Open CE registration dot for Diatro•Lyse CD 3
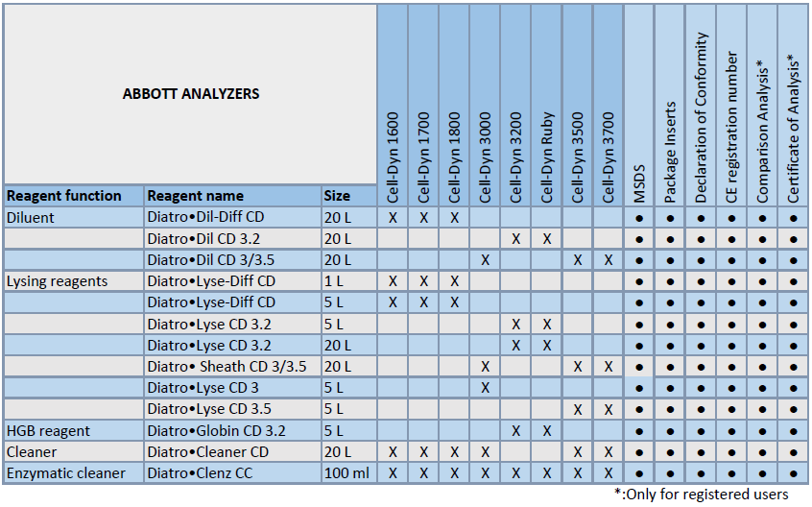The image size is (812, 507). (x=731, y=389)
